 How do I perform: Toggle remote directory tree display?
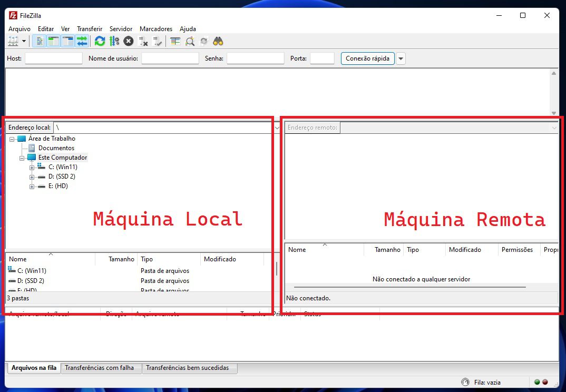click(x=67, y=42)
